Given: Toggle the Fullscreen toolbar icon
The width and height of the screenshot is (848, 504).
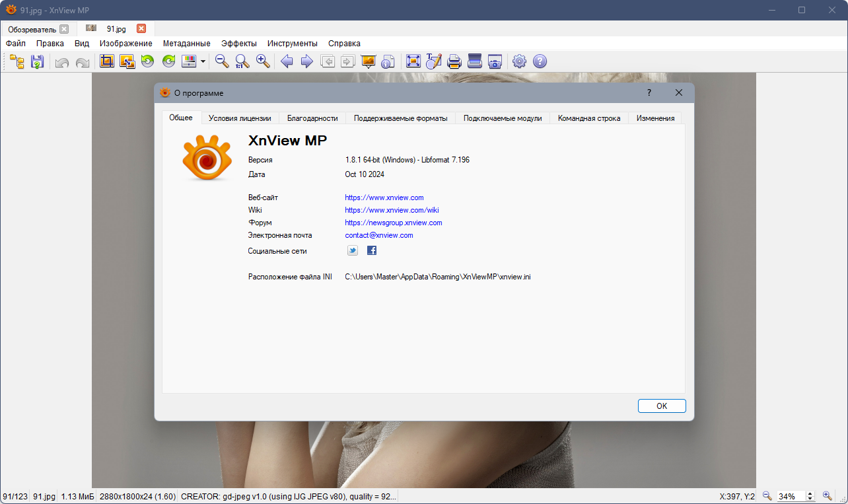Looking at the screenshot, I should pyautogui.click(x=413, y=61).
